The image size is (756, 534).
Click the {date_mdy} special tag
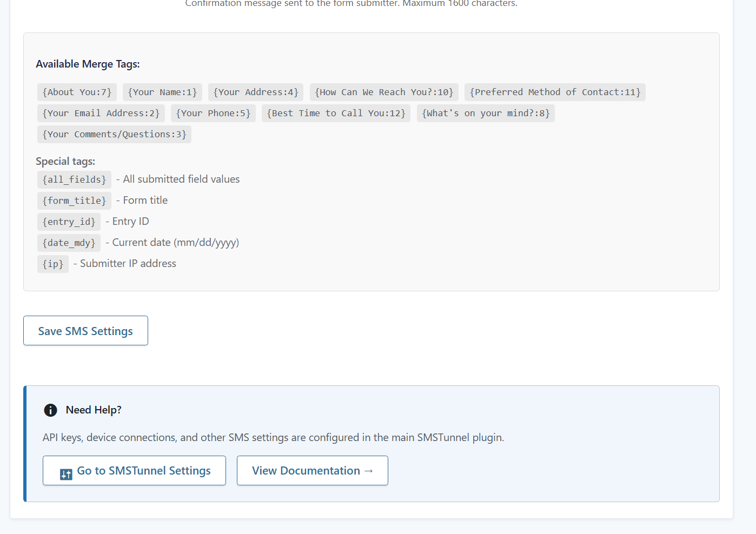point(69,243)
